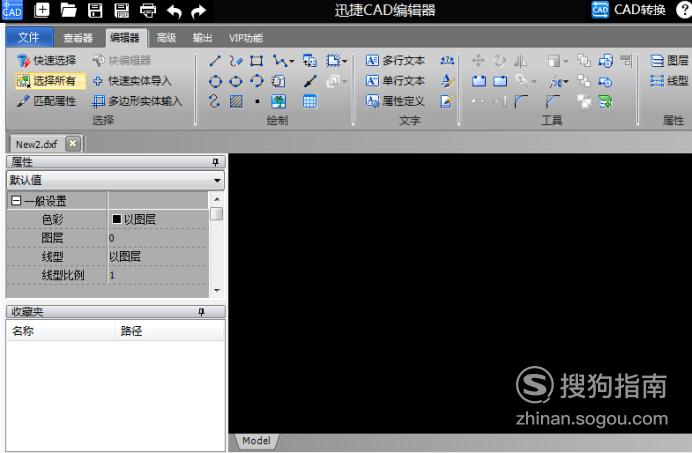Click the properties panel scroll down arrow
692x453 pixels.
coord(217,290)
